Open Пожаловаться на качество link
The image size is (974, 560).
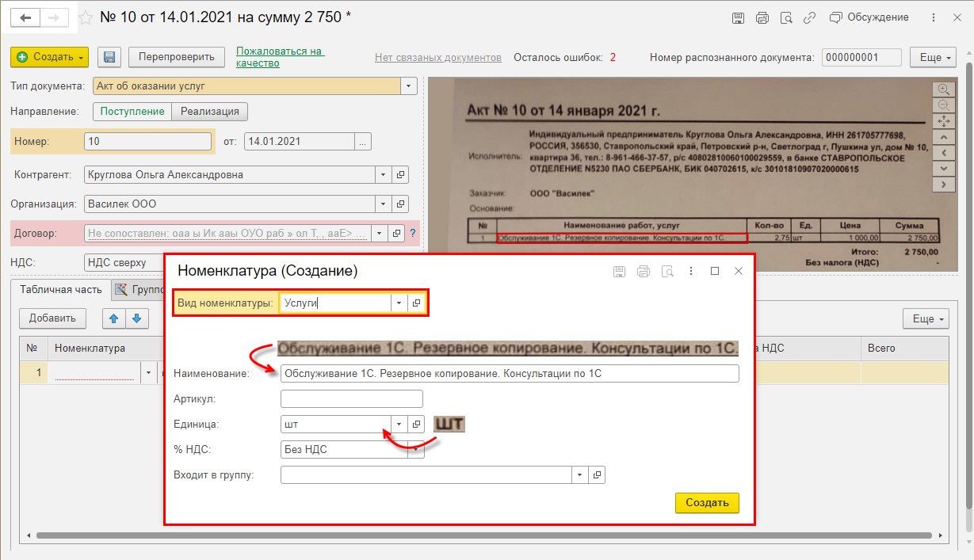point(281,57)
